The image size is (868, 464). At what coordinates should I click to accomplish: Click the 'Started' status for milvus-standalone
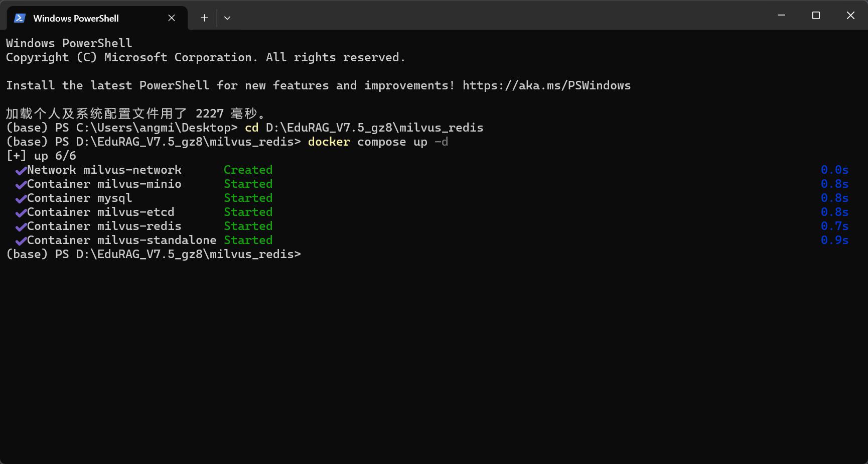248,240
